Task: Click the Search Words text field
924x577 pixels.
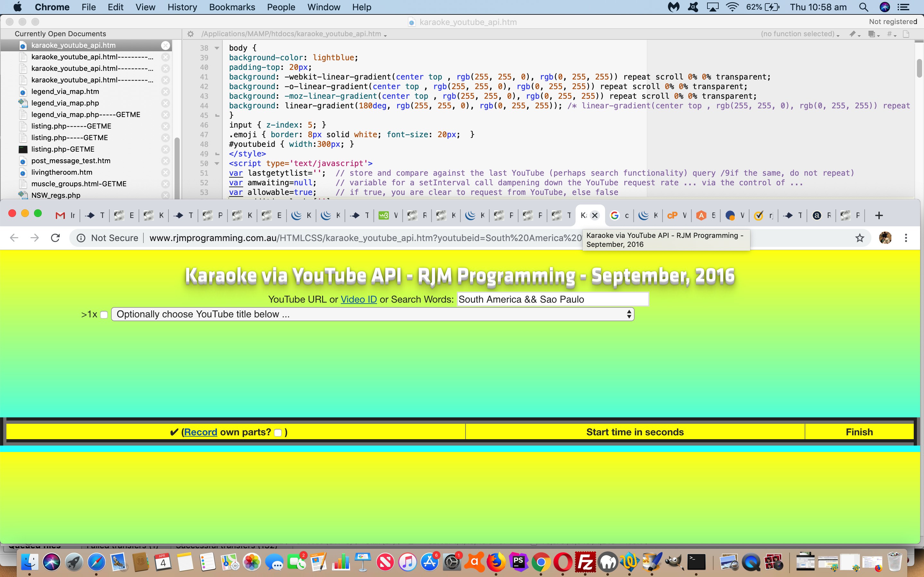Action: pyautogui.click(x=552, y=300)
